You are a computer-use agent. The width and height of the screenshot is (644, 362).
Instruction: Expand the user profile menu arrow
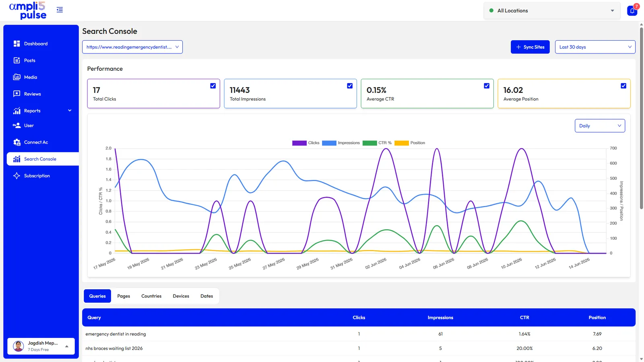[x=67, y=346]
